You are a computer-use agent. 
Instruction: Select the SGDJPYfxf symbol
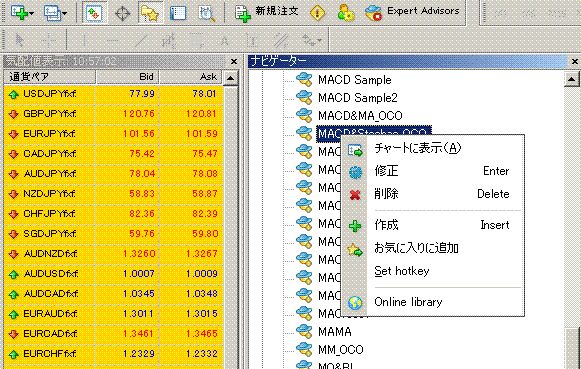tap(50, 234)
